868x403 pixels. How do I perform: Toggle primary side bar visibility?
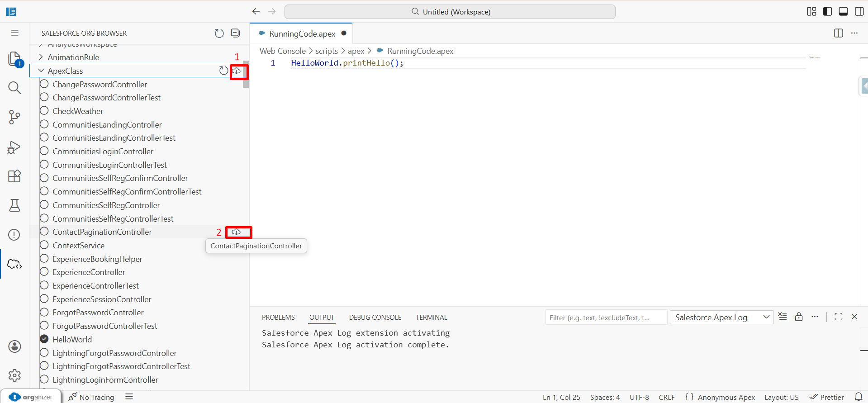point(828,11)
